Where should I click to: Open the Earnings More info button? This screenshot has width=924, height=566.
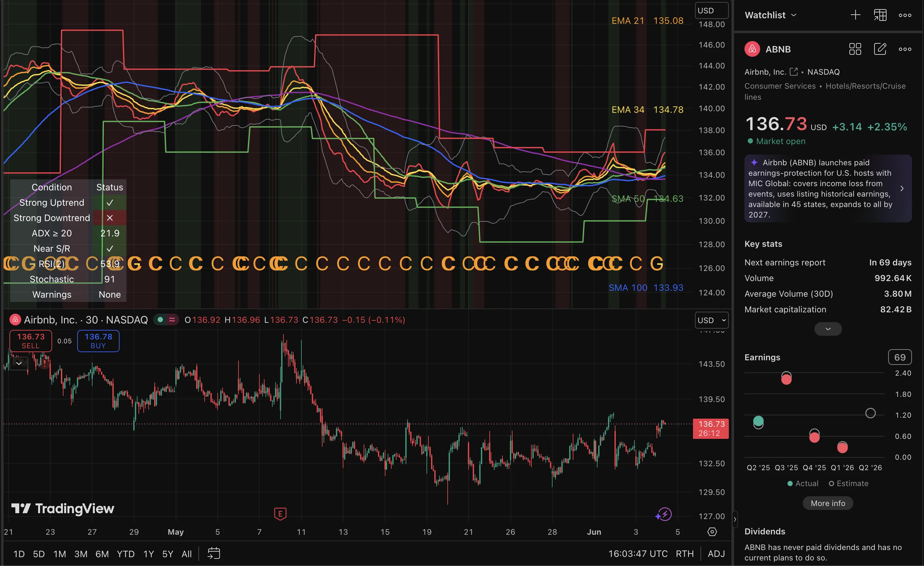tap(828, 503)
